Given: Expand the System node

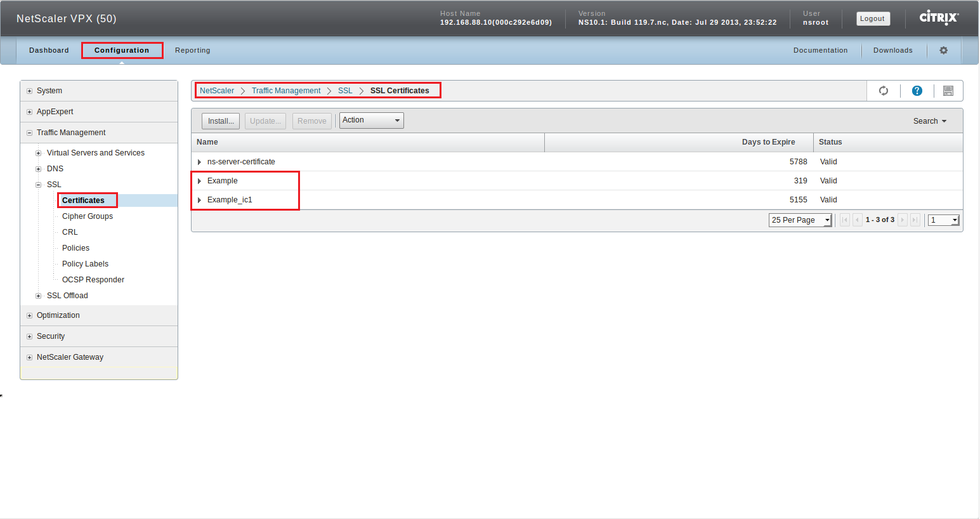Looking at the screenshot, I should [x=29, y=91].
